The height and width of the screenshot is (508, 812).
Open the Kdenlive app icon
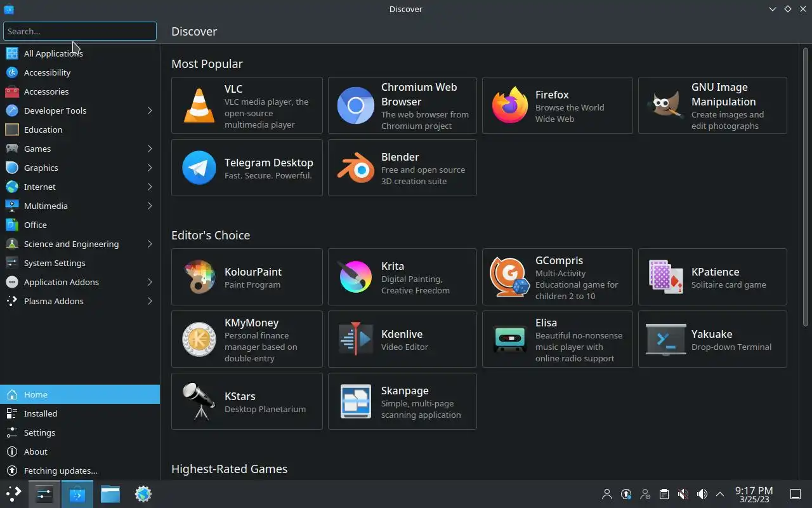click(x=355, y=339)
